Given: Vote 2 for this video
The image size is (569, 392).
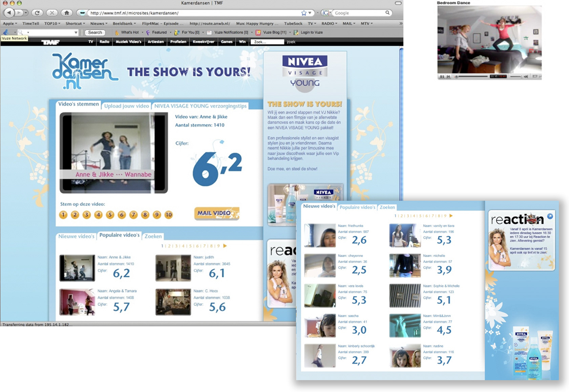Looking at the screenshot, I should 75,215.
